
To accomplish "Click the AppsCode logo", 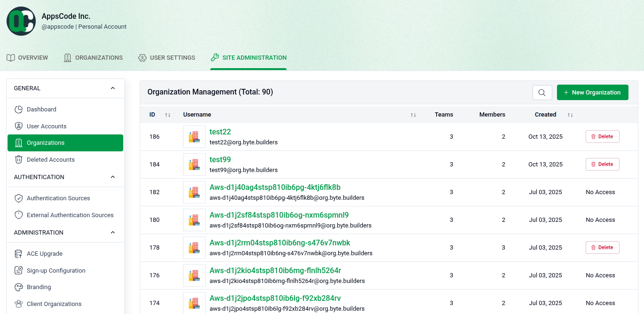I will [x=21, y=21].
